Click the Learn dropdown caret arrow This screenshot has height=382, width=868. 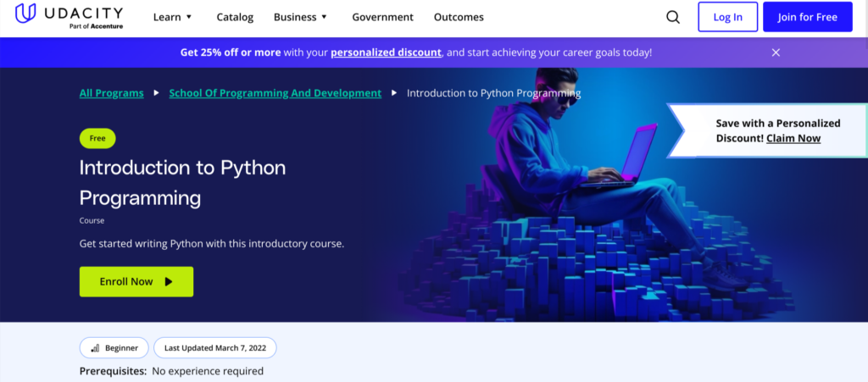click(189, 17)
